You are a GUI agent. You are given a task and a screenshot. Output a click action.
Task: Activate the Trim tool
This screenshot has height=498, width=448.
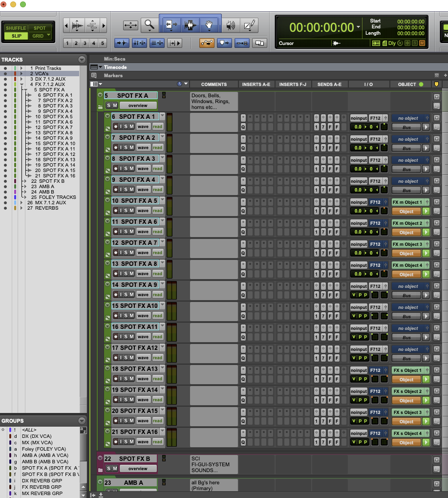pos(171,24)
